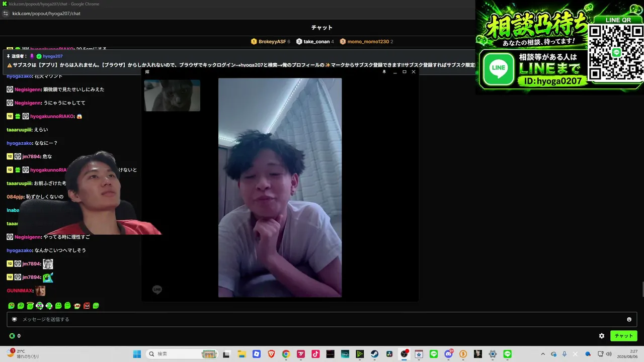Screen dimensions: 644x362
Task: Open Brave browser from the taskbar
Action: [271, 354]
